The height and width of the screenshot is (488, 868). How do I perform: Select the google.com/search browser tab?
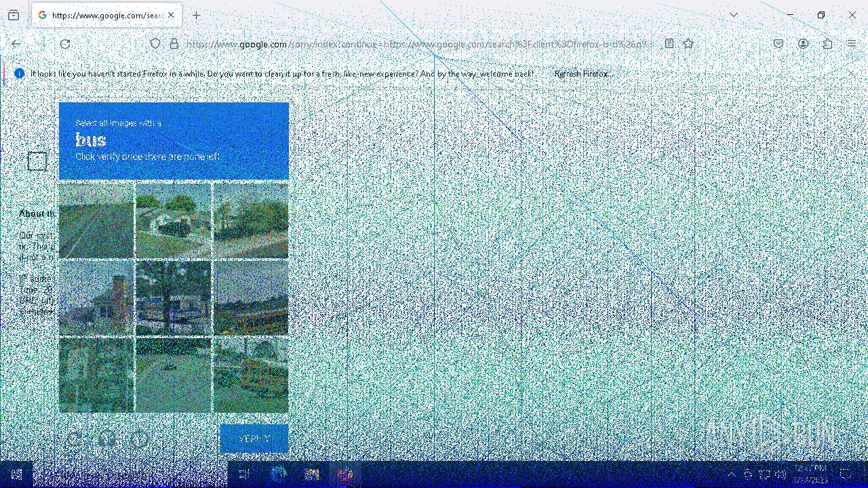click(x=106, y=15)
